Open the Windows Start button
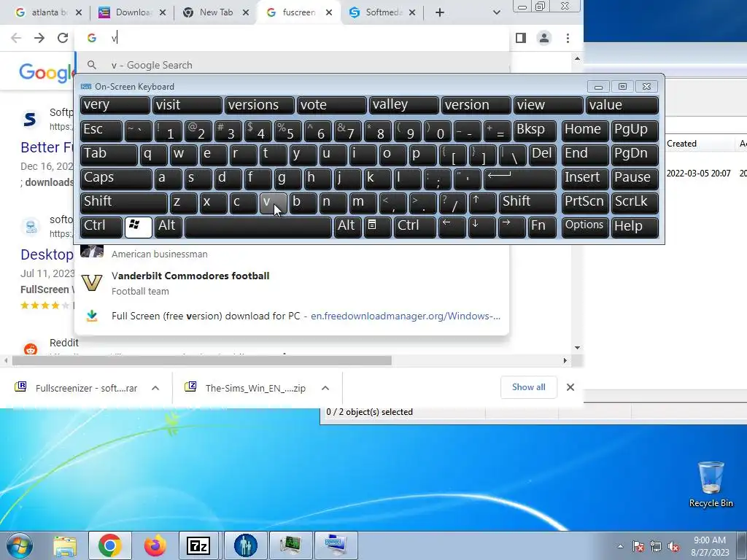Viewport: 747px width, 560px height. (x=19, y=545)
